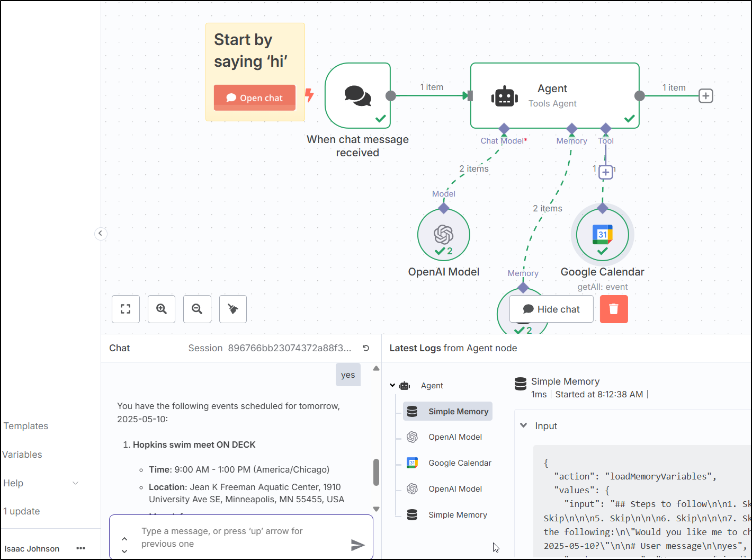The height and width of the screenshot is (560, 752).
Task: Open Variables in the sidebar
Action: [x=22, y=455]
